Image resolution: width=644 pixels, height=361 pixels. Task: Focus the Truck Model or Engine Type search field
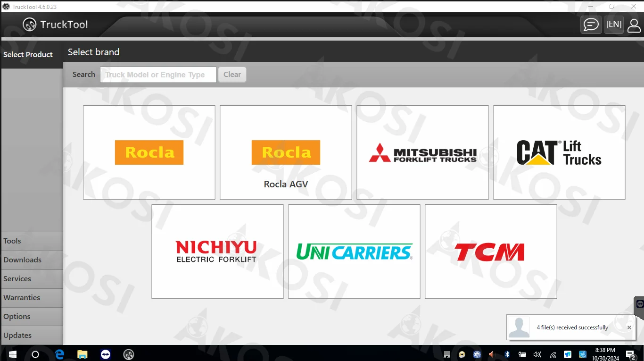coord(158,75)
